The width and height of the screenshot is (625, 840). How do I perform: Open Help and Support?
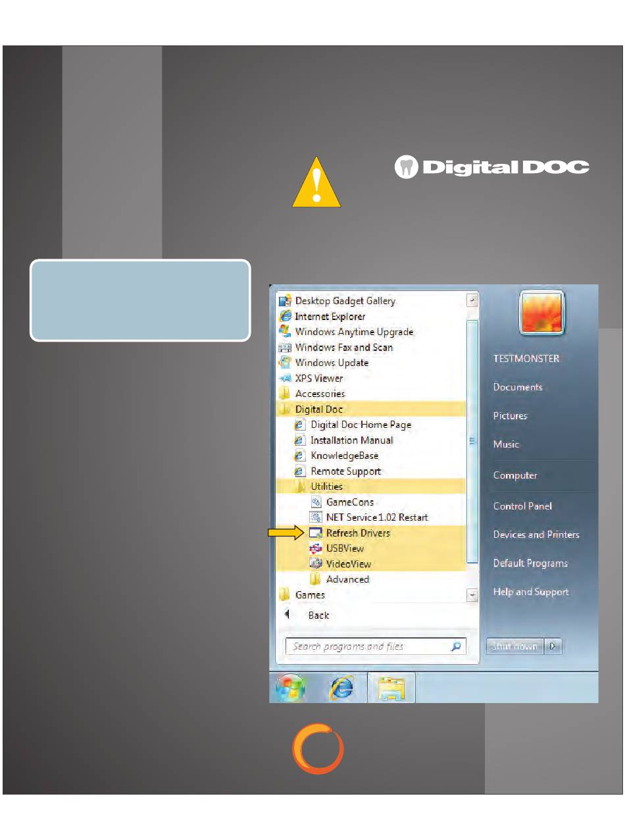tap(531, 592)
